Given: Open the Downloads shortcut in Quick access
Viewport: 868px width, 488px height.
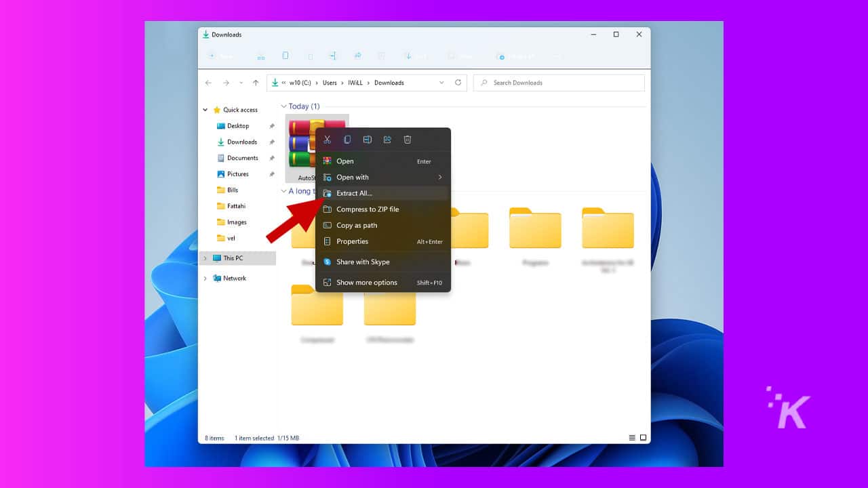Looking at the screenshot, I should click(241, 142).
